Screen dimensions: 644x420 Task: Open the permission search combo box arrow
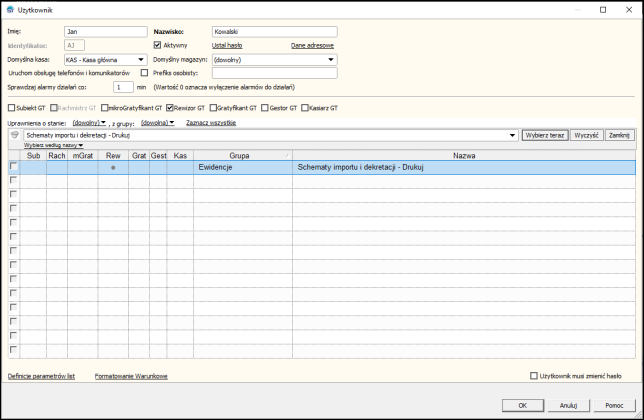[512, 135]
